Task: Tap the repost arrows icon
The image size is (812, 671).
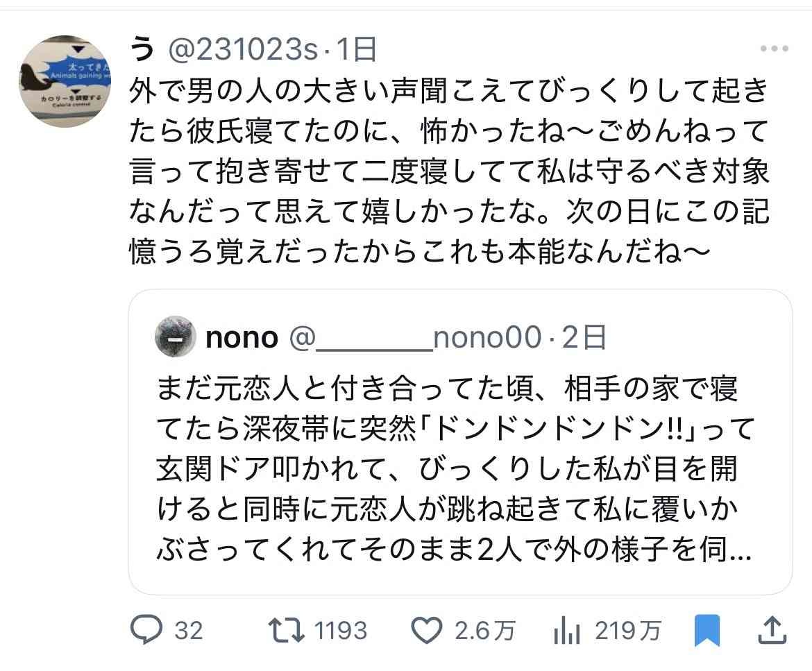Action: [x=285, y=630]
